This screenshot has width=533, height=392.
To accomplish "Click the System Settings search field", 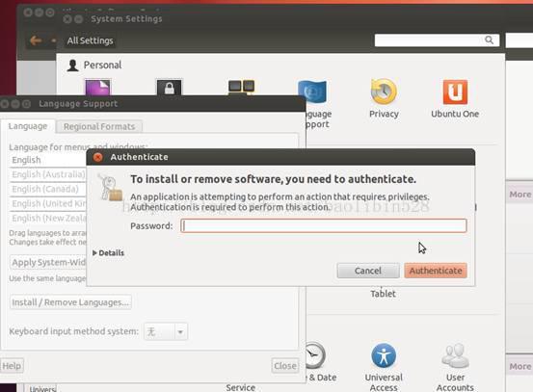I will click(x=437, y=40).
